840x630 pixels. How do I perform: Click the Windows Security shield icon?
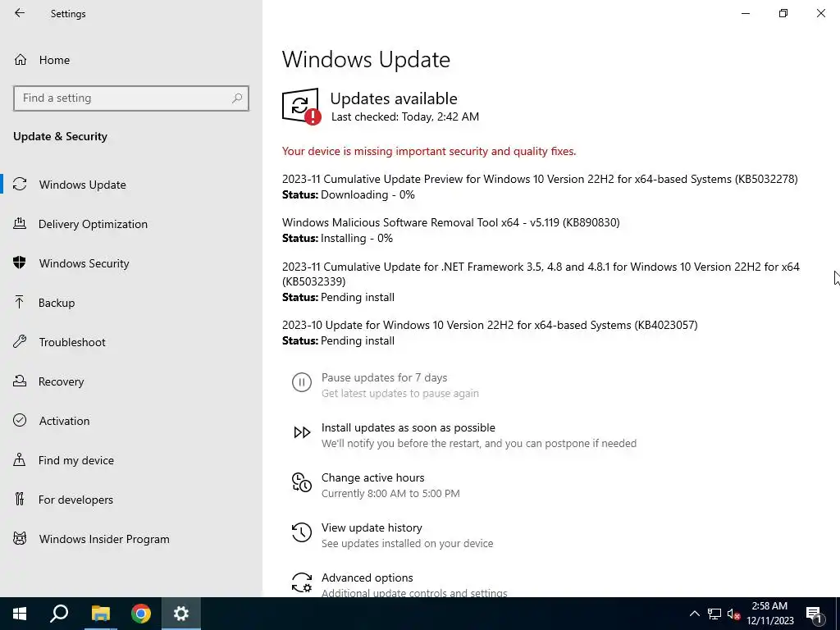tap(20, 262)
